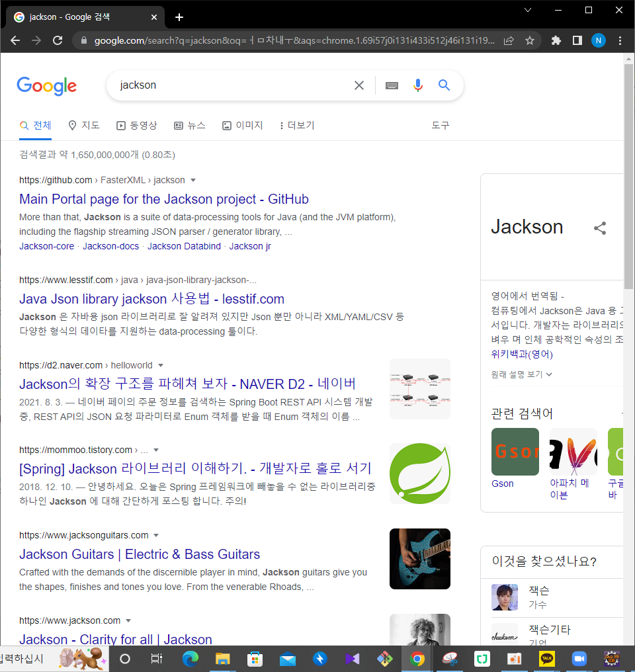635x672 pixels.
Task: Open the Gson related search card
Action: [x=515, y=458]
